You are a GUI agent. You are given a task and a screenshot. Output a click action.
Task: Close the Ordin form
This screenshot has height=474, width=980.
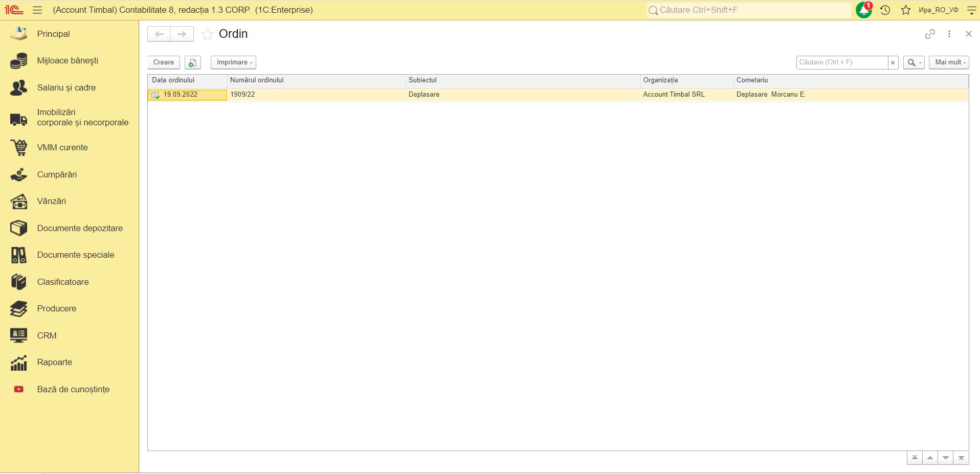tap(969, 34)
